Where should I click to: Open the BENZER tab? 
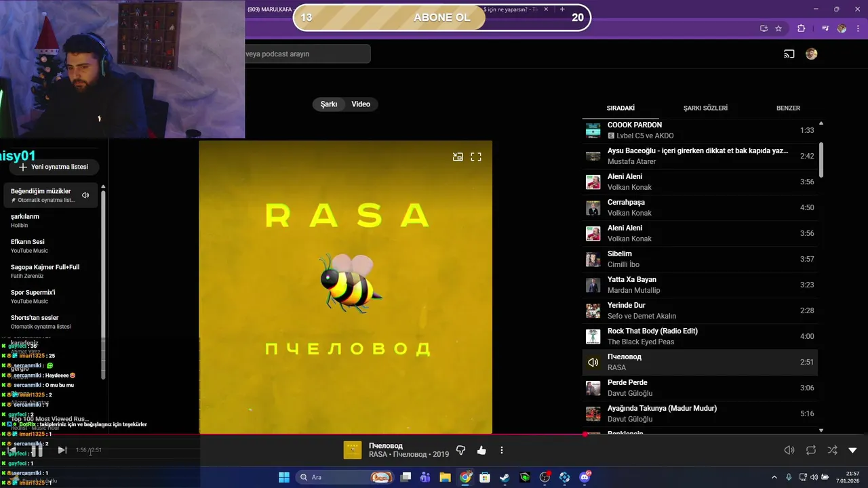point(788,108)
